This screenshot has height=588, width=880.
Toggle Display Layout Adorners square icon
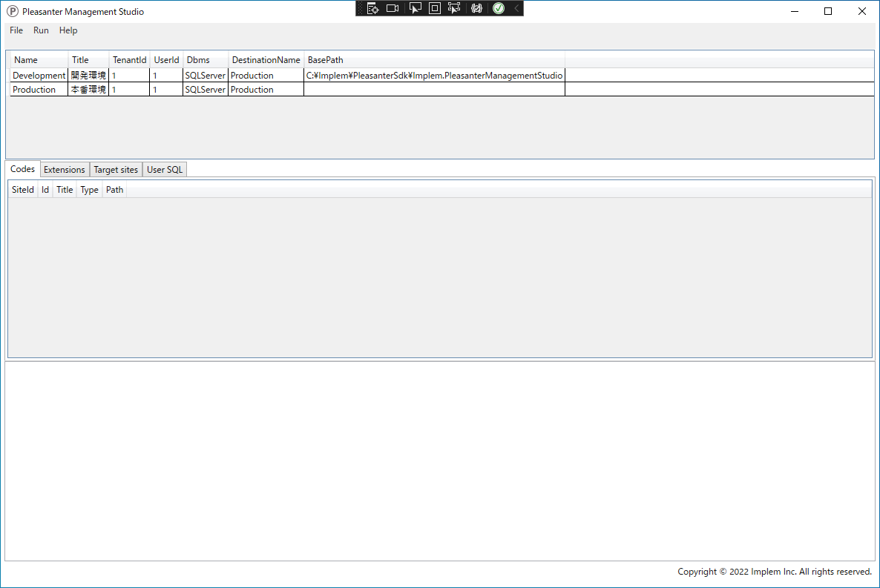(434, 8)
